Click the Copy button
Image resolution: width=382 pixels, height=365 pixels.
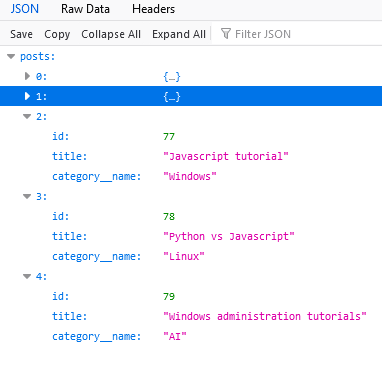(x=57, y=34)
